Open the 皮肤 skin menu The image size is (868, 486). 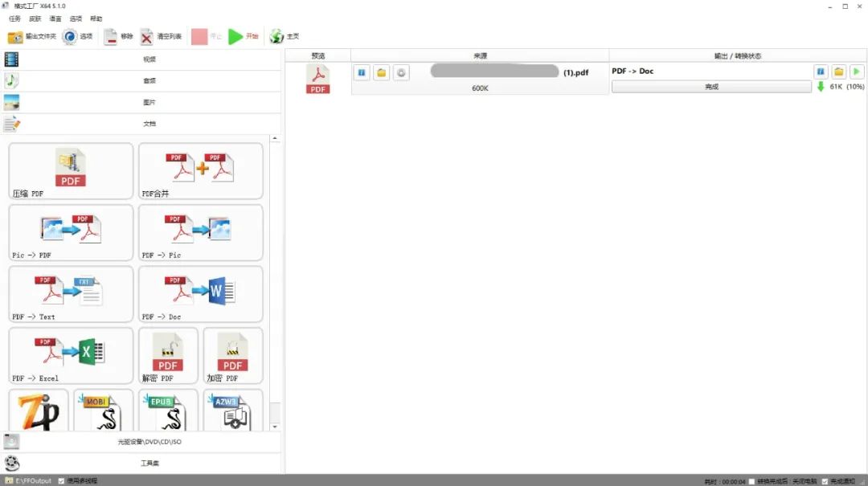pyautogui.click(x=35, y=18)
